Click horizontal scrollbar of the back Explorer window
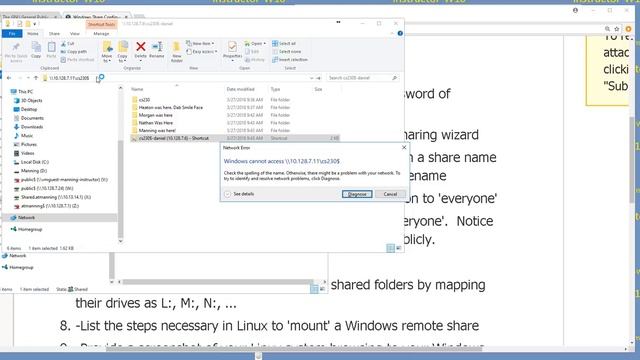The image size is (640, 360). coord(218,282)
